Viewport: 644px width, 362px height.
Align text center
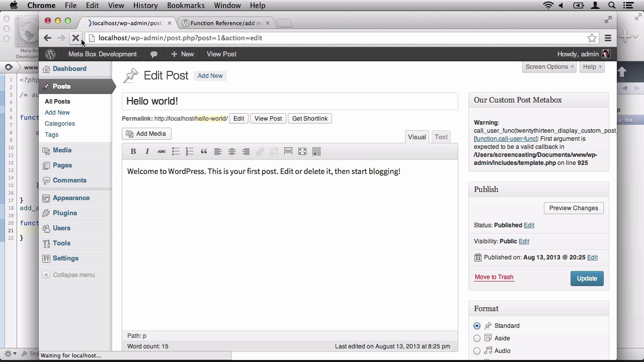point(232,151)
